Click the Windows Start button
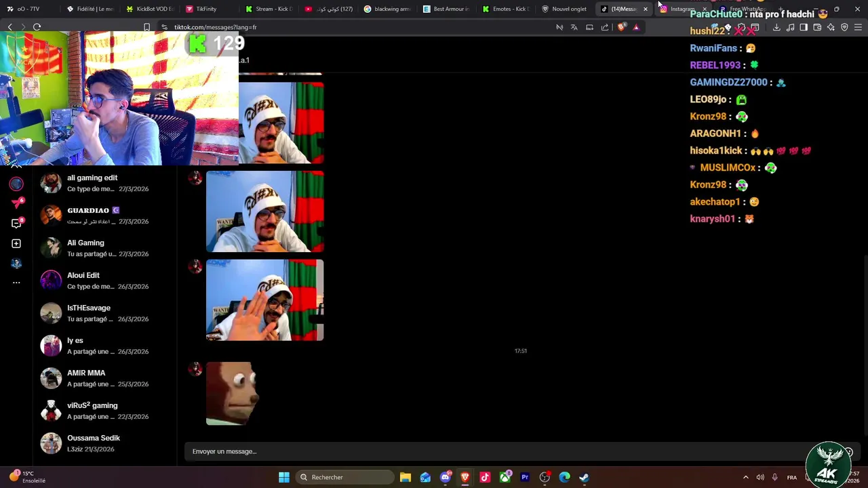Image resolution: width=868 pixels, height=488 pixels. (x=284, y=477)
